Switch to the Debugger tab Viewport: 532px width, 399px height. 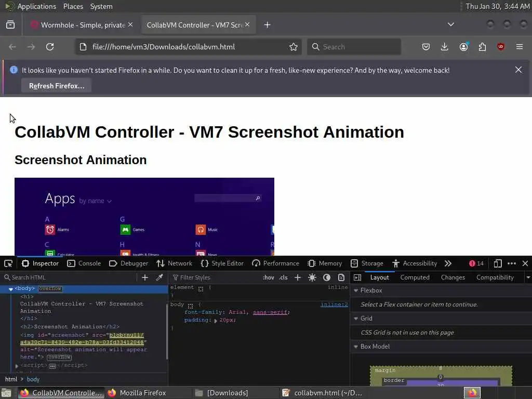(x=129, y=263)
